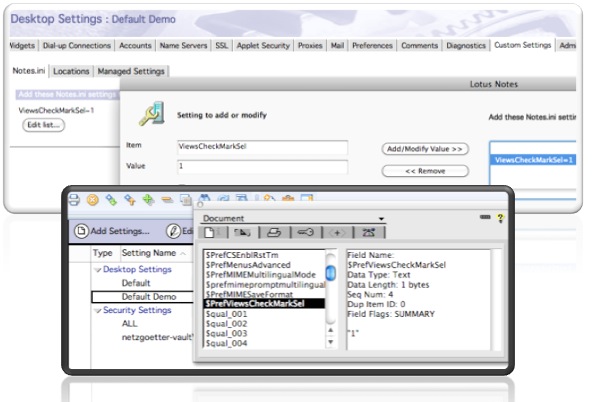Click the blue-orange arrow toolbar icon
Image resolution: width=594 pixels, height=402 pixels.
[x=130, y=200]
